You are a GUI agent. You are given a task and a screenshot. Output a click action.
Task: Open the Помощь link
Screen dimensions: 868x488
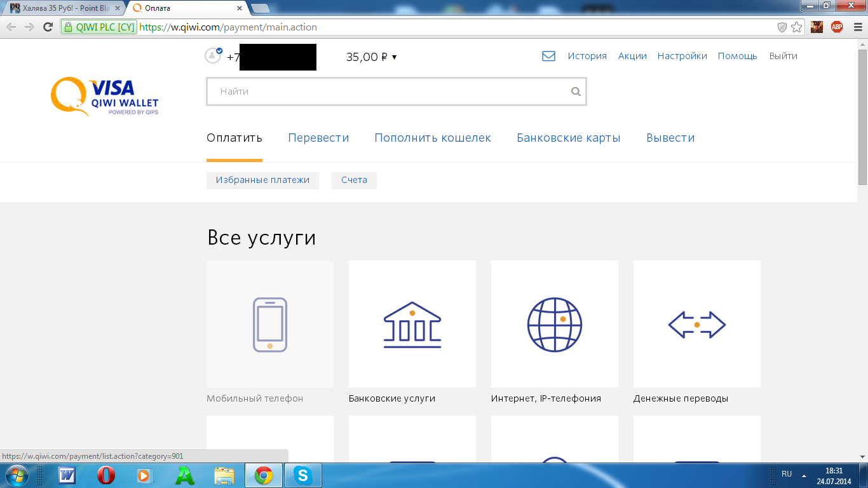(x=738, y=56)
